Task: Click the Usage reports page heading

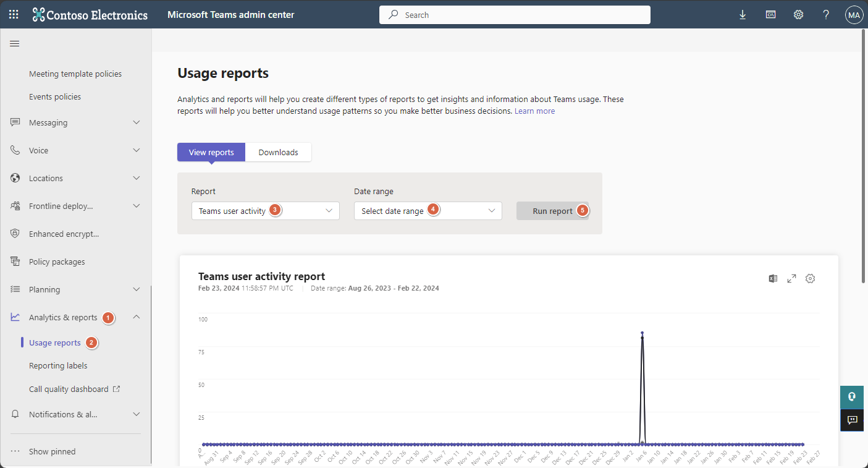Action: tap(223, 73)
